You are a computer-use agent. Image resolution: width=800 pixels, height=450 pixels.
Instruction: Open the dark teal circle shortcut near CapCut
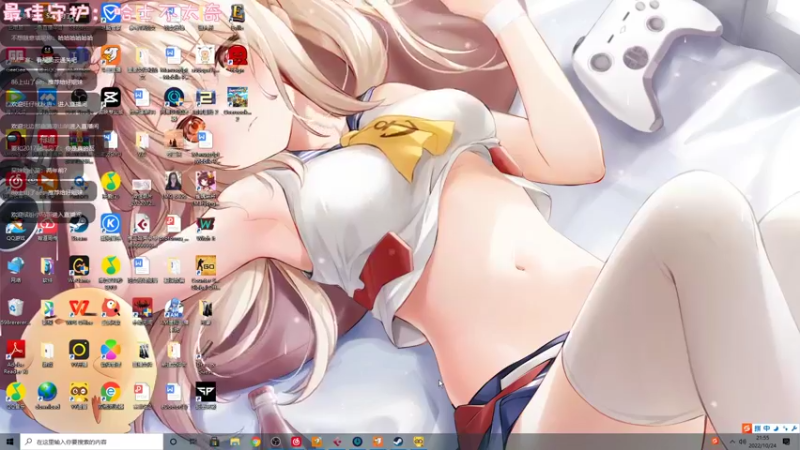[x=173, y=97]
